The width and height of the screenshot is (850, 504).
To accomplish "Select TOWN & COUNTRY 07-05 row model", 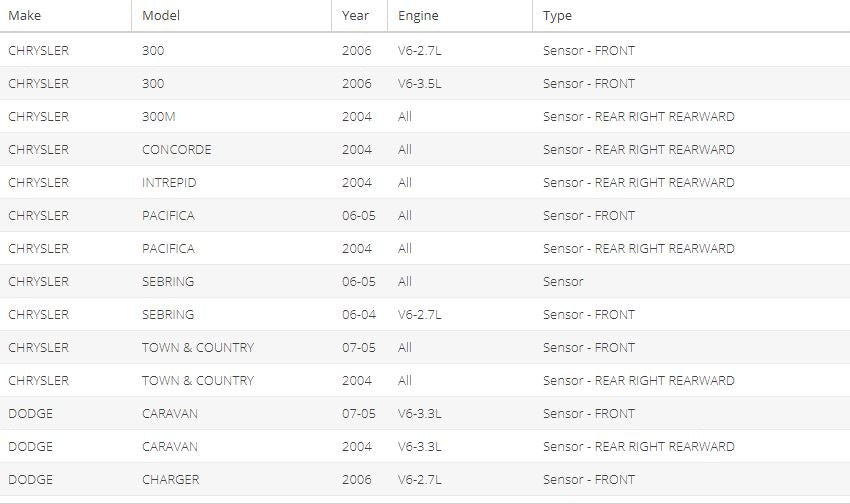I will point(198,348).
